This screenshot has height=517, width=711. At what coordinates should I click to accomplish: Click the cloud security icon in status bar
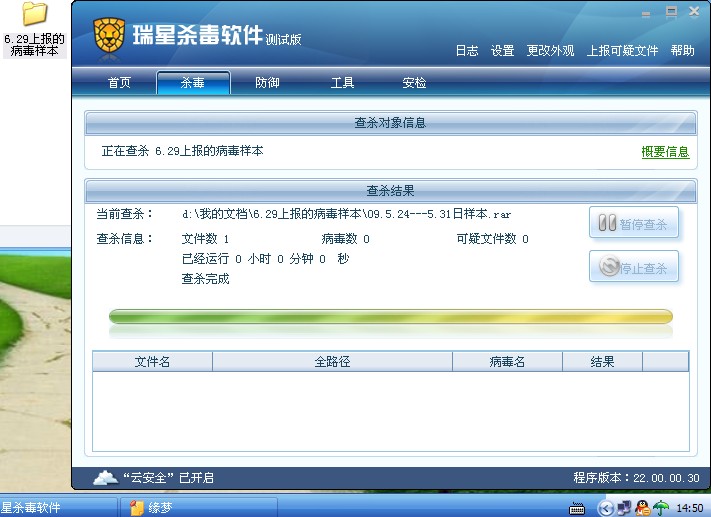coord(106,477)
